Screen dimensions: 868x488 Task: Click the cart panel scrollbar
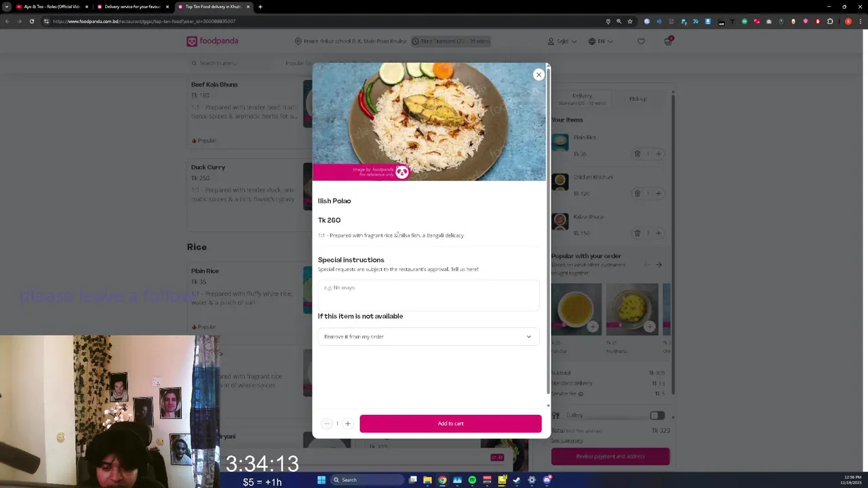[x=673, y=244]
